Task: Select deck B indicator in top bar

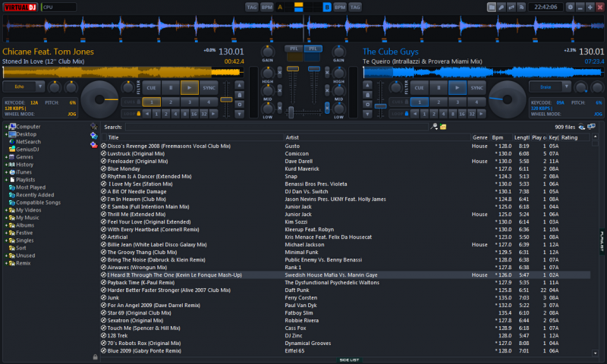Action: tap(327, 7)
